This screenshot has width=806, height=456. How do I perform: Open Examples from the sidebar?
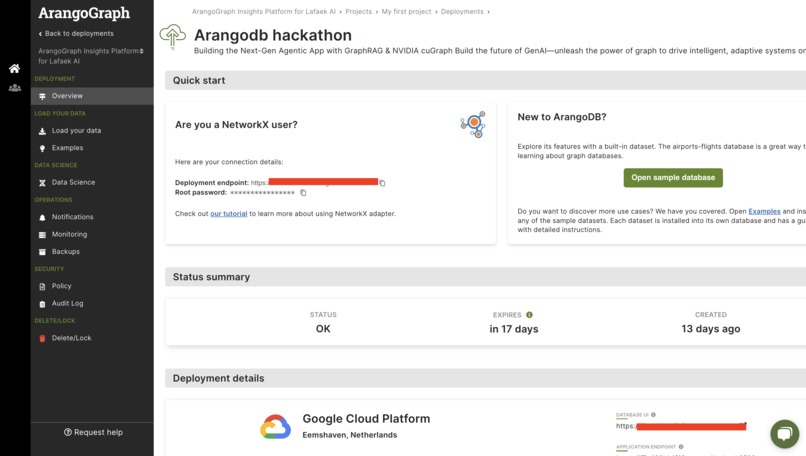point(67,148)
